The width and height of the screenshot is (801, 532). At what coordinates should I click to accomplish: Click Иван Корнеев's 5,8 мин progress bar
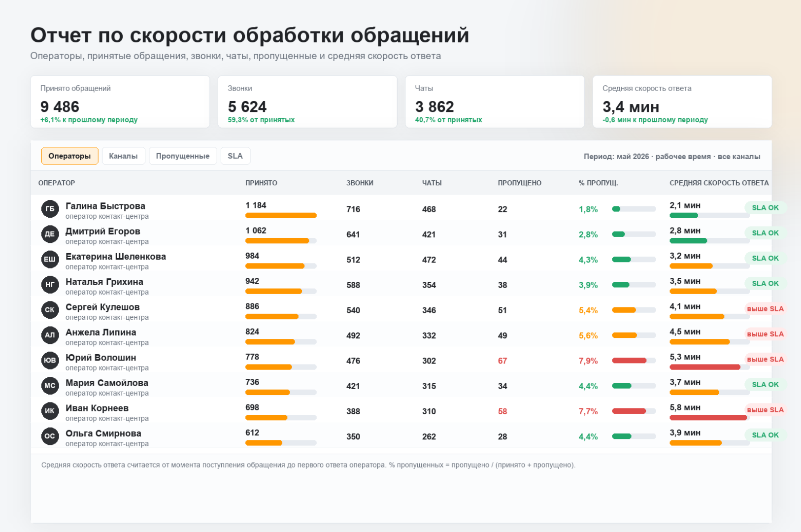pyautogui.click(x=709, y=418)
